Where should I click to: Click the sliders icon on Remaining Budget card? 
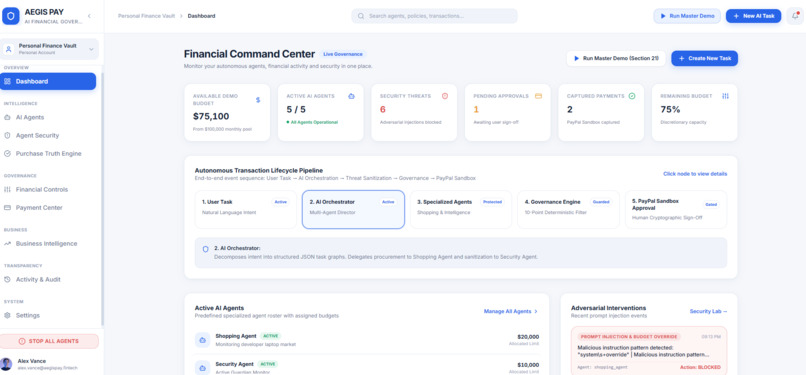[725, 96]
